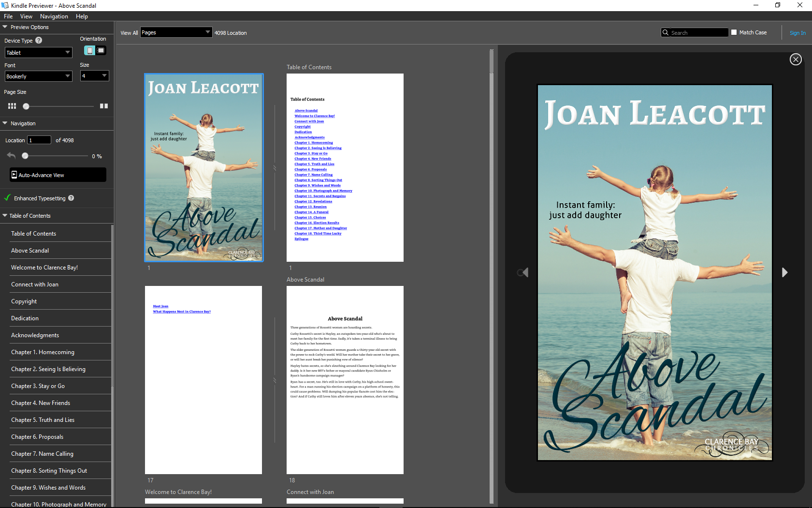Screen dimensions: 812x508
Task: Open the Navigation menu
Action: [54, 16]
